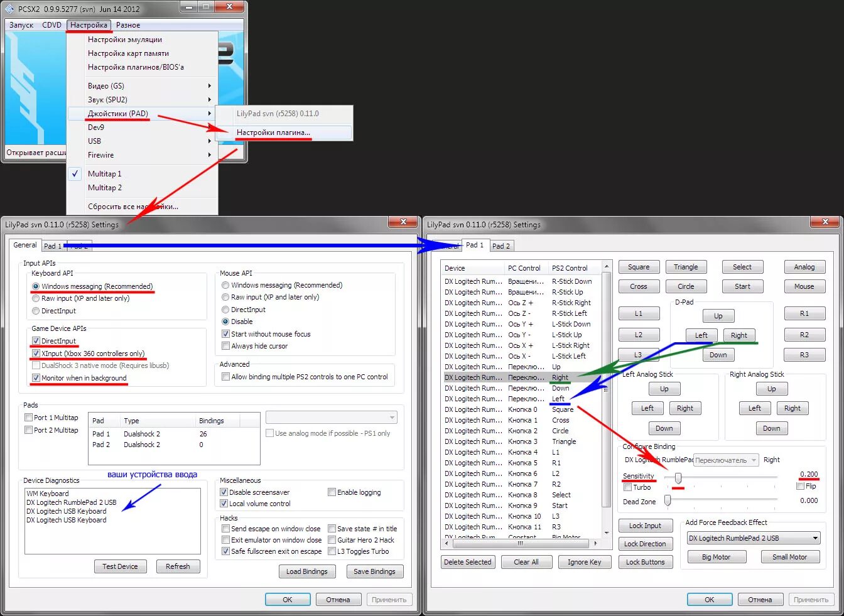Toggle Disable screensaver checkbox
The height and width of the screenshot is (616, 844).
pyautogui.click(x=224, y=492)
